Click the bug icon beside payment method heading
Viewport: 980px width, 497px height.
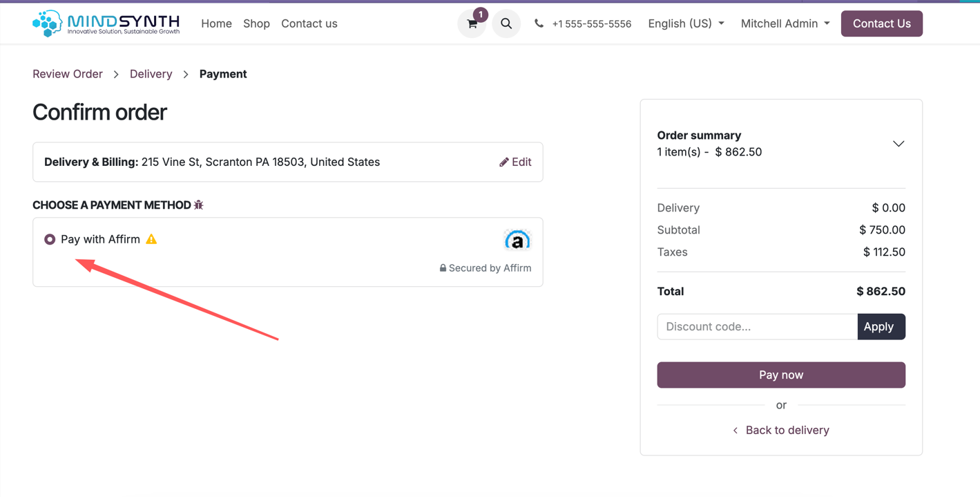199,205
